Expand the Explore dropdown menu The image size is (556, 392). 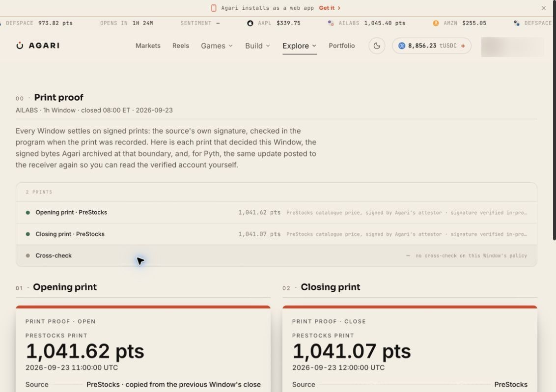tap(299, 46)
